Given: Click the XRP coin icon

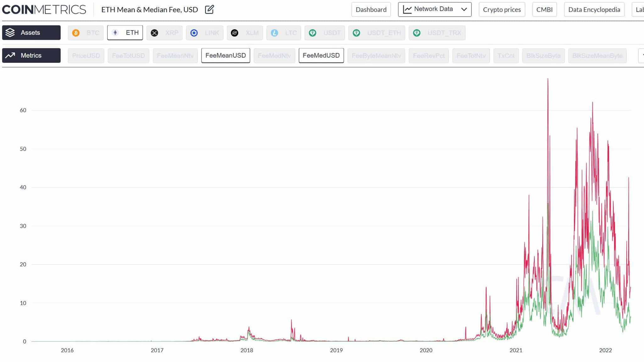Looking at the screenshot, I should click(154, 33).
